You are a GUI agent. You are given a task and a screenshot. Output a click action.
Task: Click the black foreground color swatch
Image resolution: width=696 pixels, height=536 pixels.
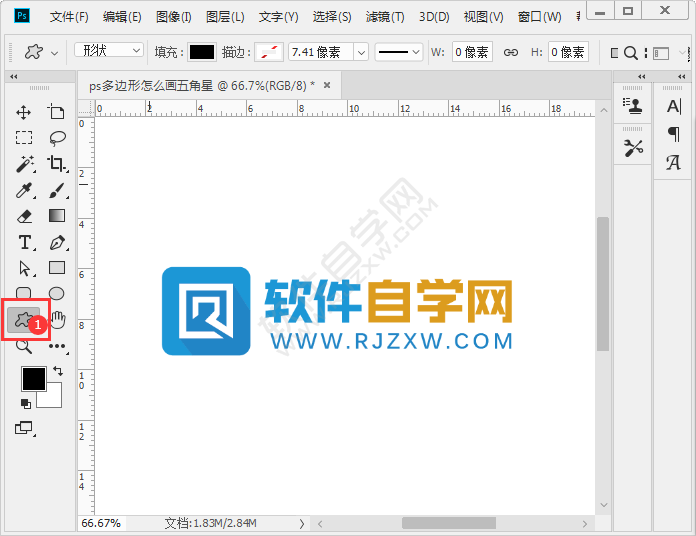34,378
